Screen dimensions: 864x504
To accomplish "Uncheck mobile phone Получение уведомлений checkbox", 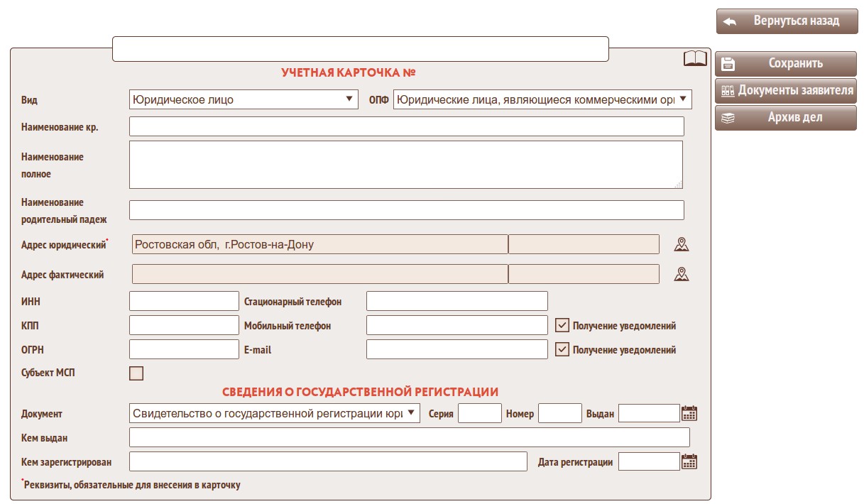I will 562,326.
